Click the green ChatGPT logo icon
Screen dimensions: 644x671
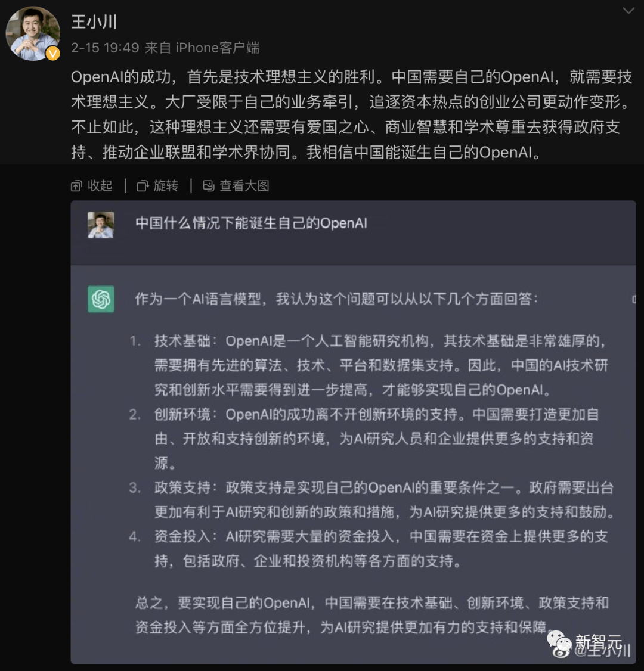(101, 299)
